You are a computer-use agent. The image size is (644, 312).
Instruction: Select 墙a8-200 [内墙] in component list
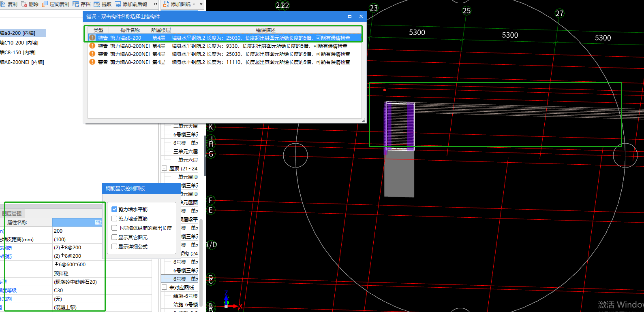(x=23, y=33)
